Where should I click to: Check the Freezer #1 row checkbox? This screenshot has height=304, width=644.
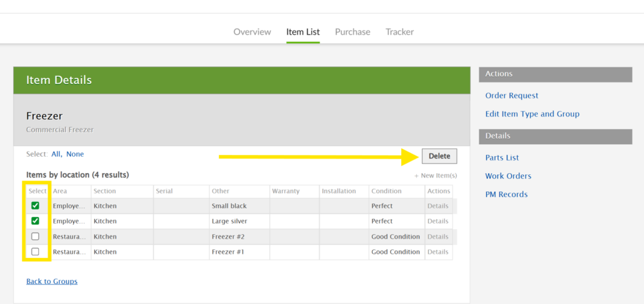(35, 252)
